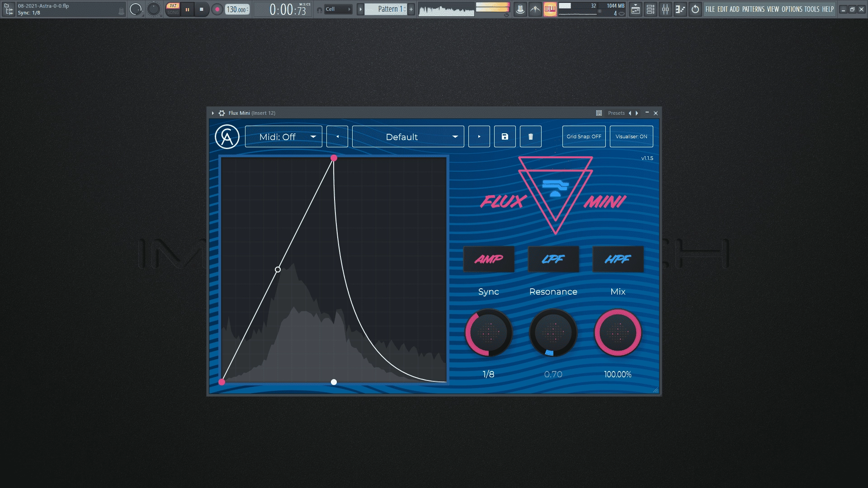Viewport: 868px width, 488px height.
Task: Open the FILE menu
Action: (x=710, y=9)
